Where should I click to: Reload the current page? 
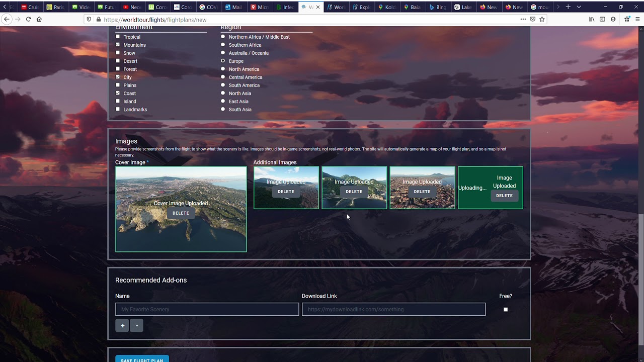click(x=29, y=19)
